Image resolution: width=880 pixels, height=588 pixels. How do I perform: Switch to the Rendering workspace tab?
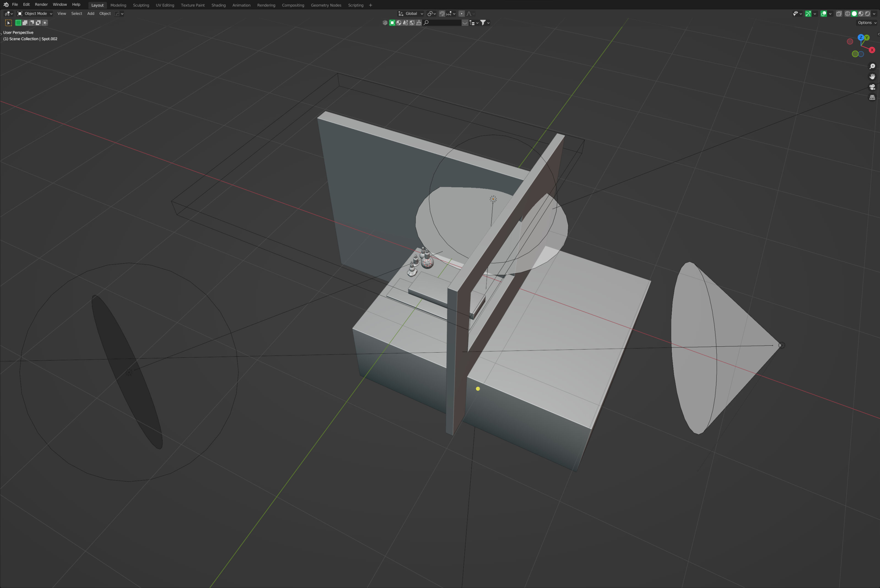click(x=266, y=5)
